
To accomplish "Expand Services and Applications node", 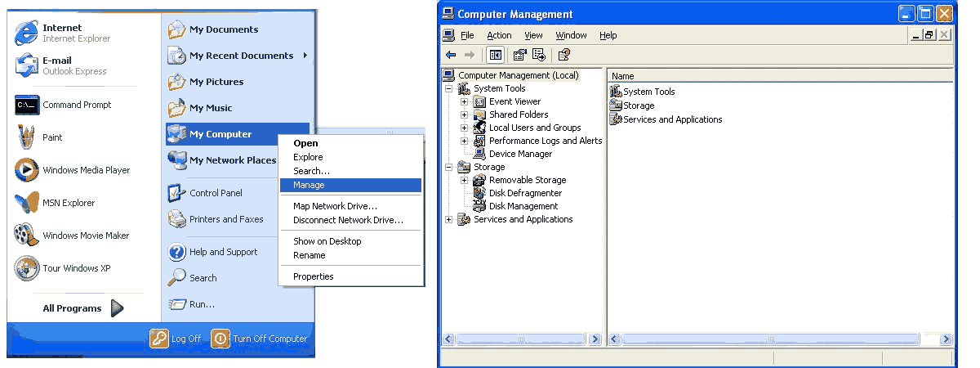I will point(448,219).
